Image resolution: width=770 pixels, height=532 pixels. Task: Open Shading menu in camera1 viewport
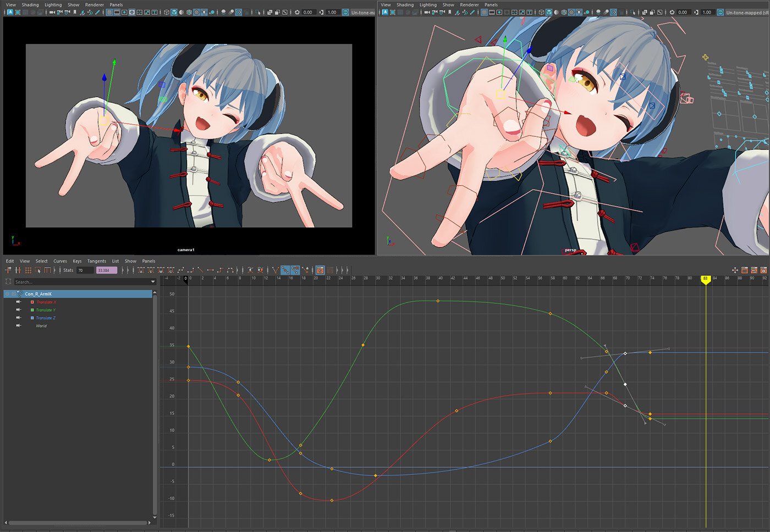[x=30, y=4]
